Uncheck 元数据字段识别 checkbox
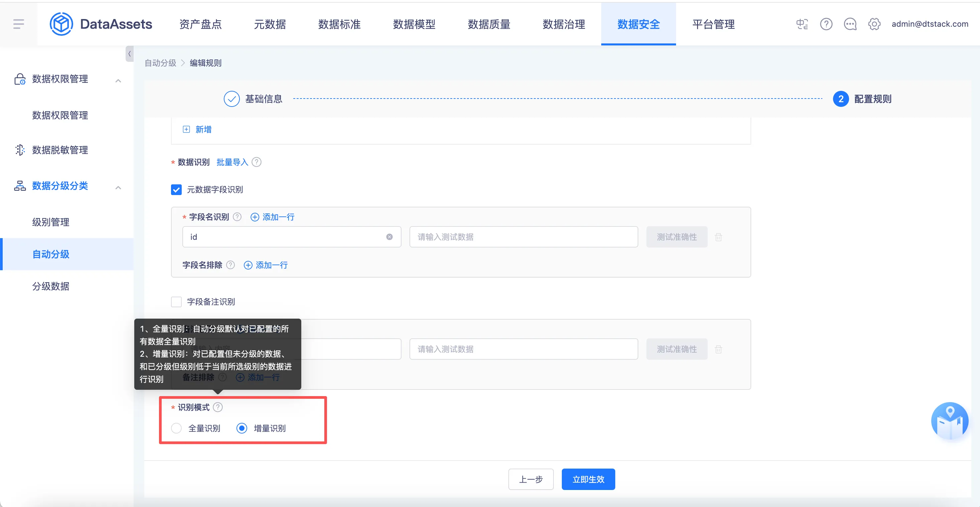 point(176,189)
